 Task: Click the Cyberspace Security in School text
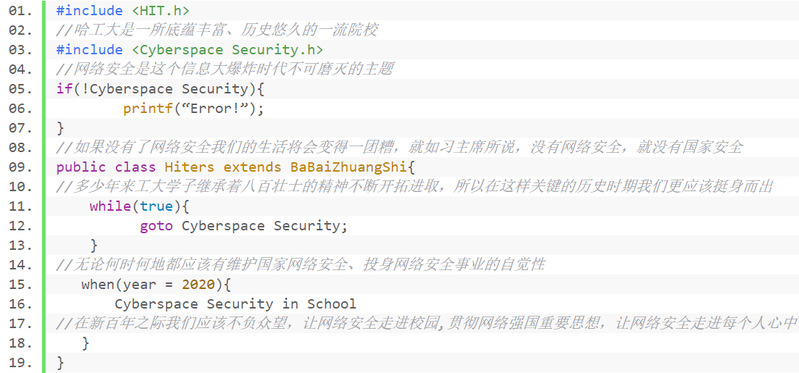235,304
